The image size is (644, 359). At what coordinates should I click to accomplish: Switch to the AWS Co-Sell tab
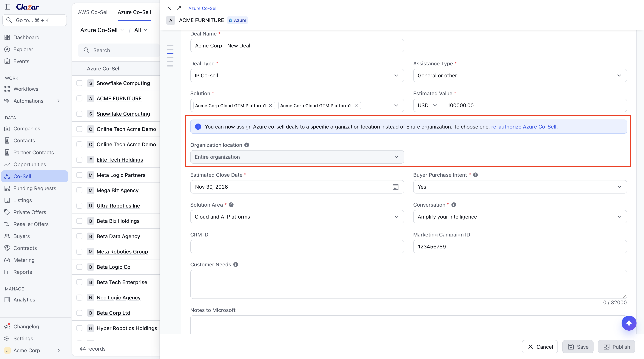coord(93,12)
